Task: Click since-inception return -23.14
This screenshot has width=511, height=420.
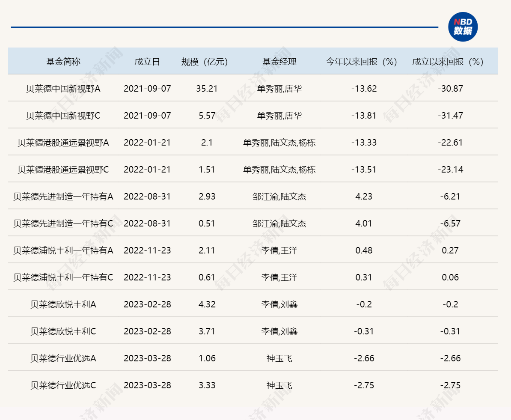Action: [x=450, y=170]
